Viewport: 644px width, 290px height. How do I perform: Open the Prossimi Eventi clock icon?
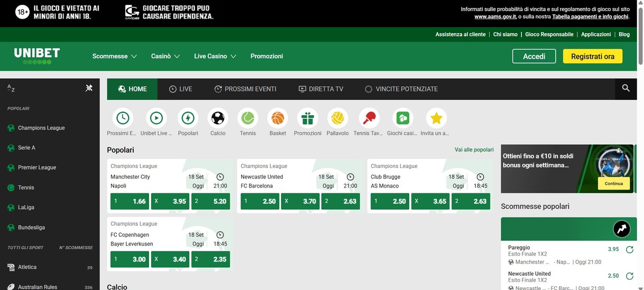click(123, 118)
